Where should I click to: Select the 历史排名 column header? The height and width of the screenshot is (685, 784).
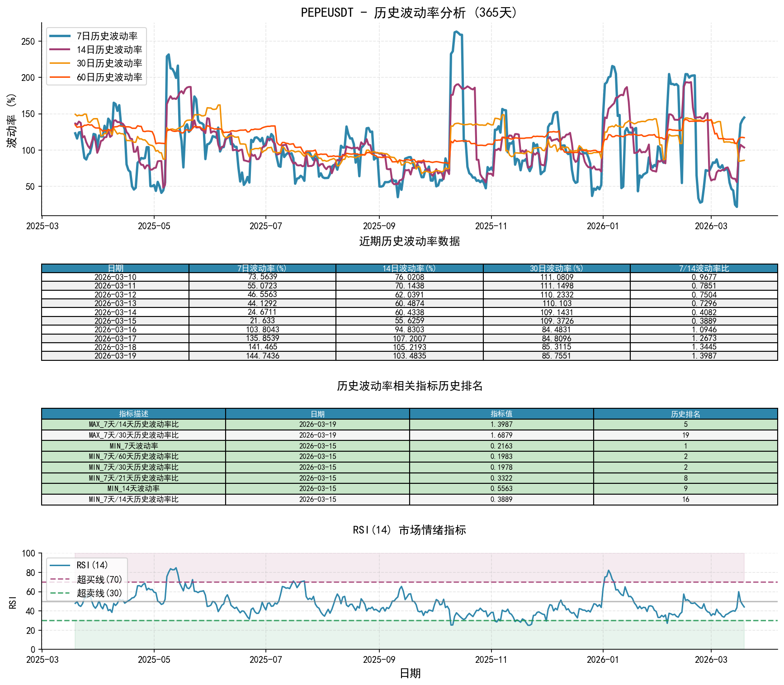(685, 414)
